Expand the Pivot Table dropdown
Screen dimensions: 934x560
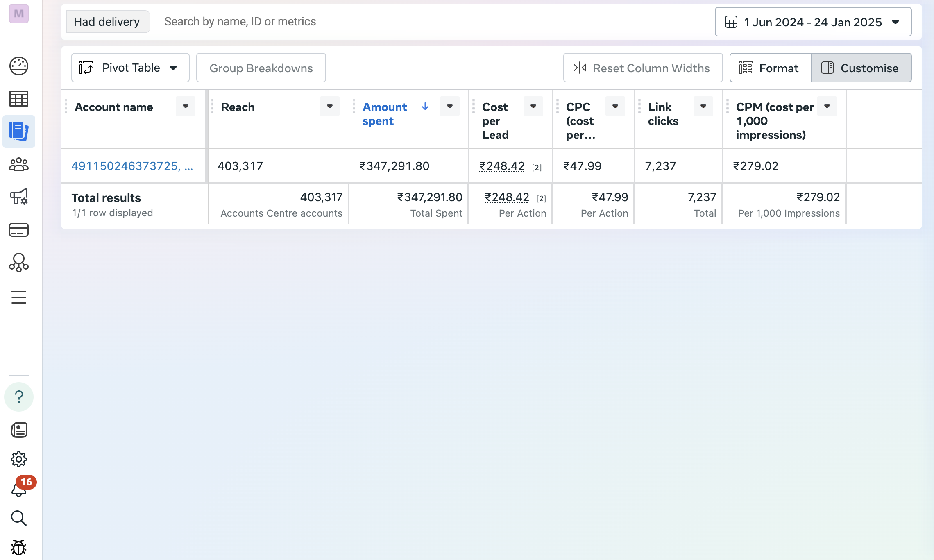tap(130, 68)
